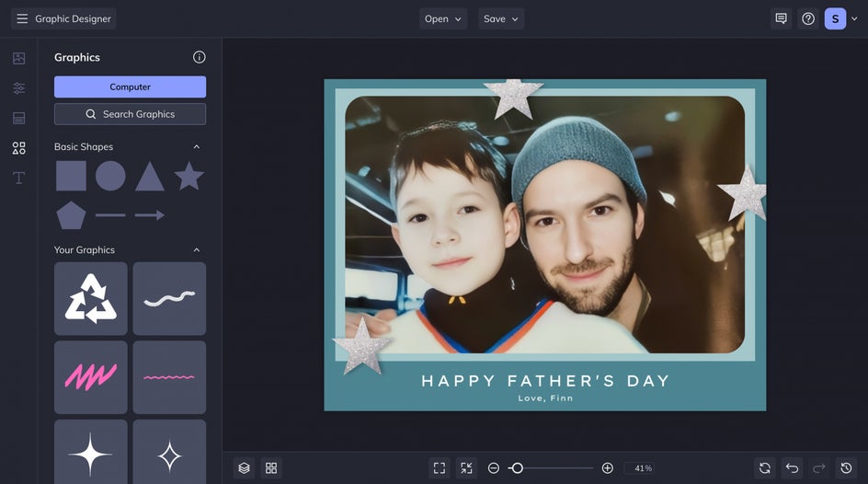The width and height of the screenshot is (868, 484).
Task: Open the help question mark
Action: (808, 18)
